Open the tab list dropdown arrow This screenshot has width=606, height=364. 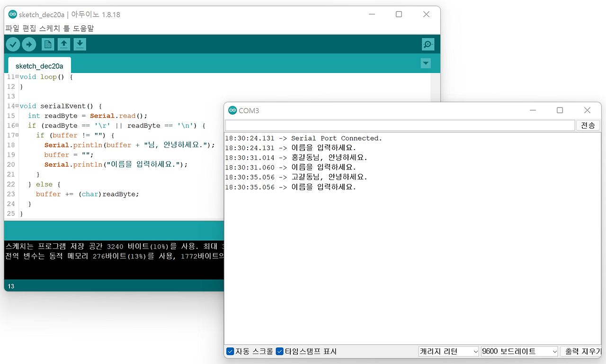point(425,63)
